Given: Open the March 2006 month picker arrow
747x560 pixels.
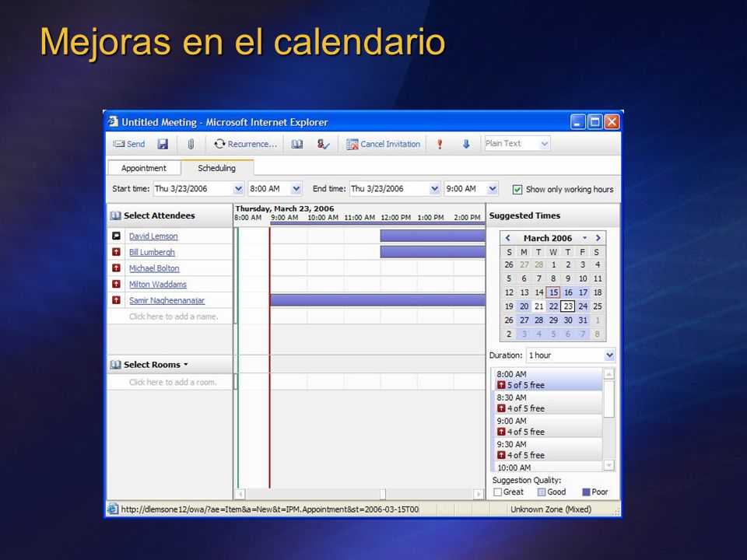Looking at the screenshot, I should coord(584,238).
